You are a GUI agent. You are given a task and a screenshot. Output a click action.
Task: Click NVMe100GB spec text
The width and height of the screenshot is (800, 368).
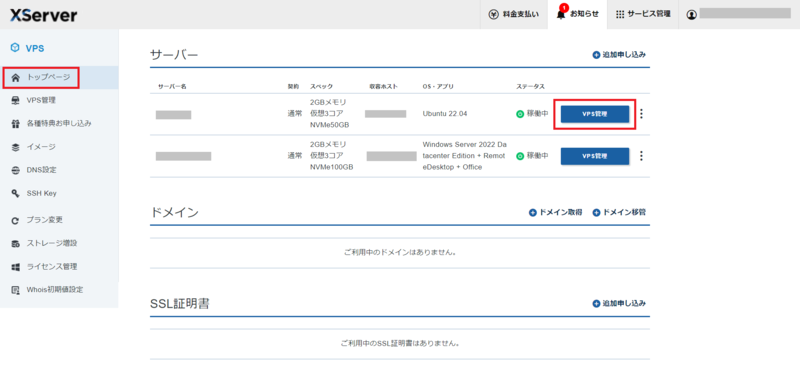coord(332,167)
